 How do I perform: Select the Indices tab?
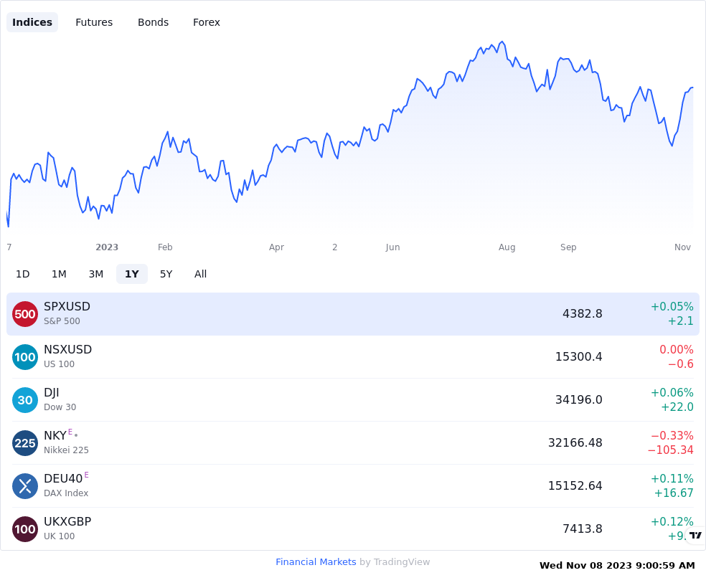tap(32, 22)
